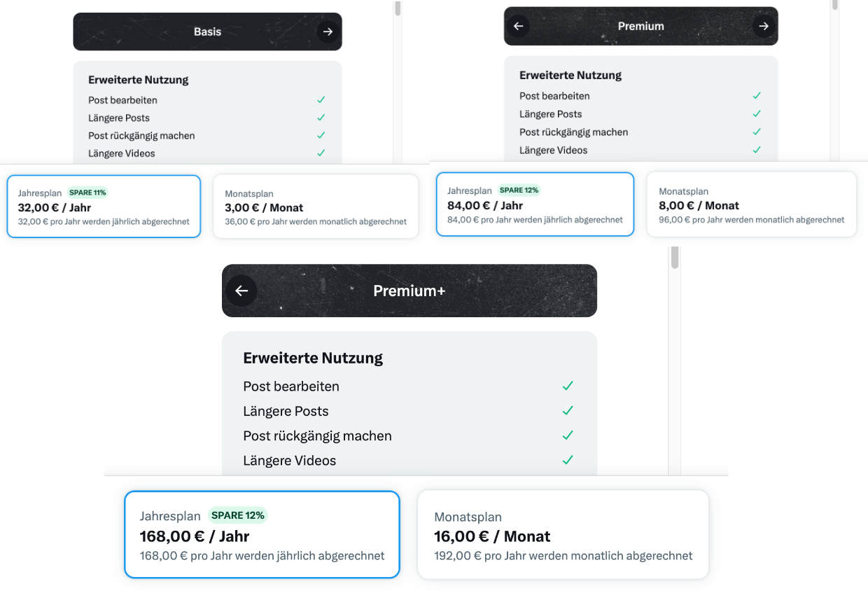Viewport: 868px width, 598px height.
Task: Click left arrow on Premium+ header
Action: 241,291
